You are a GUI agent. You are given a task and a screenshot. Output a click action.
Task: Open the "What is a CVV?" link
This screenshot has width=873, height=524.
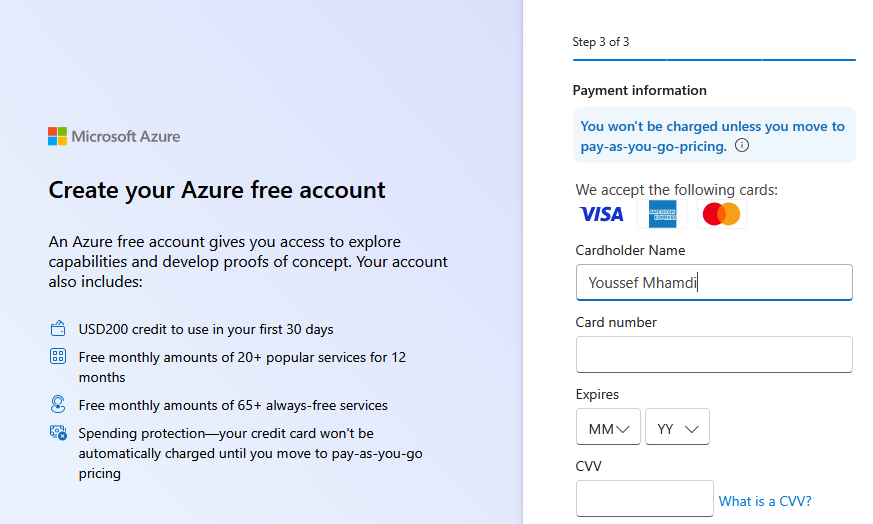(765, 501)
